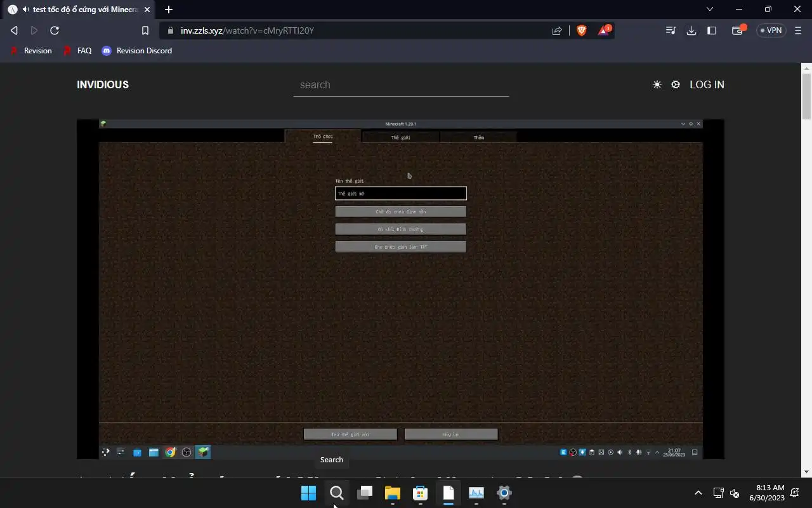This screenshot has width=812, height=508.
Task: Open the Brave Rewards triangle icon
Action: coord(604,30)
